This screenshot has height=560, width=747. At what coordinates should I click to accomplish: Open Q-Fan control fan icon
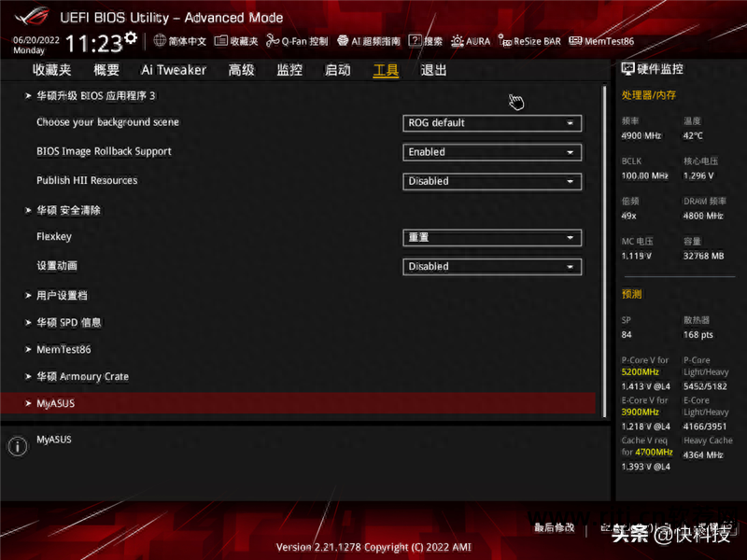pyautogui.click(x=272, y=41)
